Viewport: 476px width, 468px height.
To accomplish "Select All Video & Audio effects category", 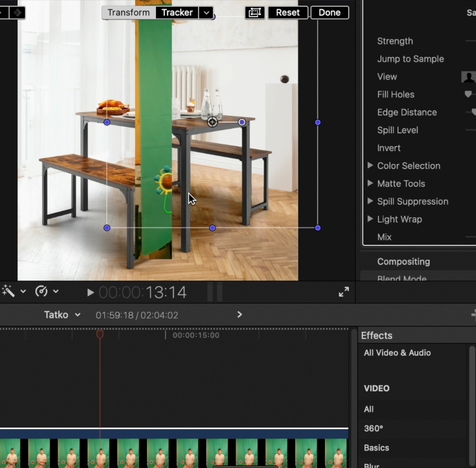I will [397, 353].
